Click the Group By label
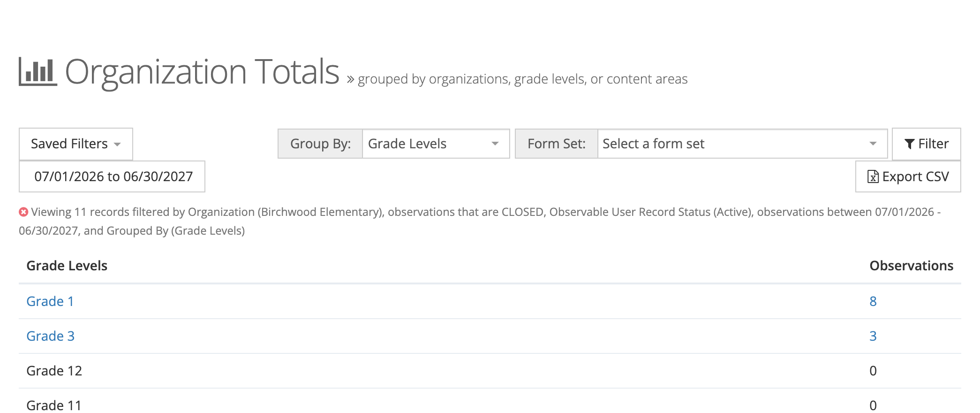The height and width of the screenshot is (413, 980). tap(320, 144)
